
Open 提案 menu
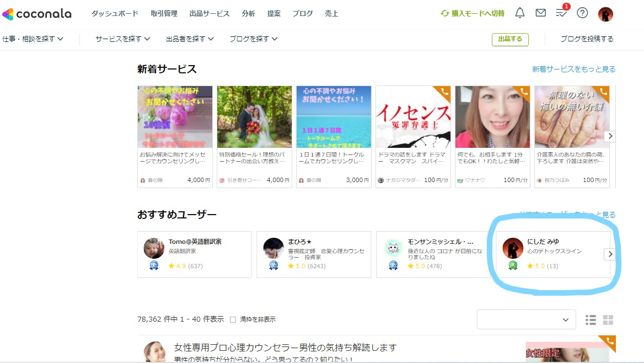point(274,14)
